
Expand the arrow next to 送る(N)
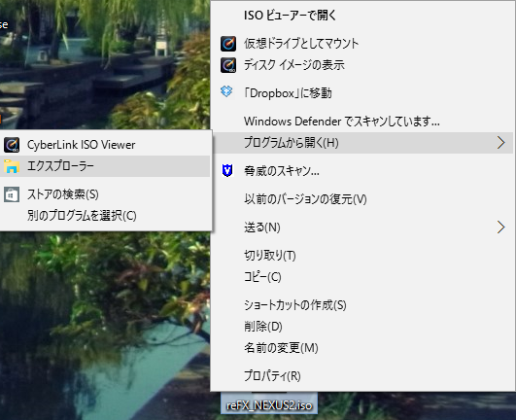pos(500,227)
